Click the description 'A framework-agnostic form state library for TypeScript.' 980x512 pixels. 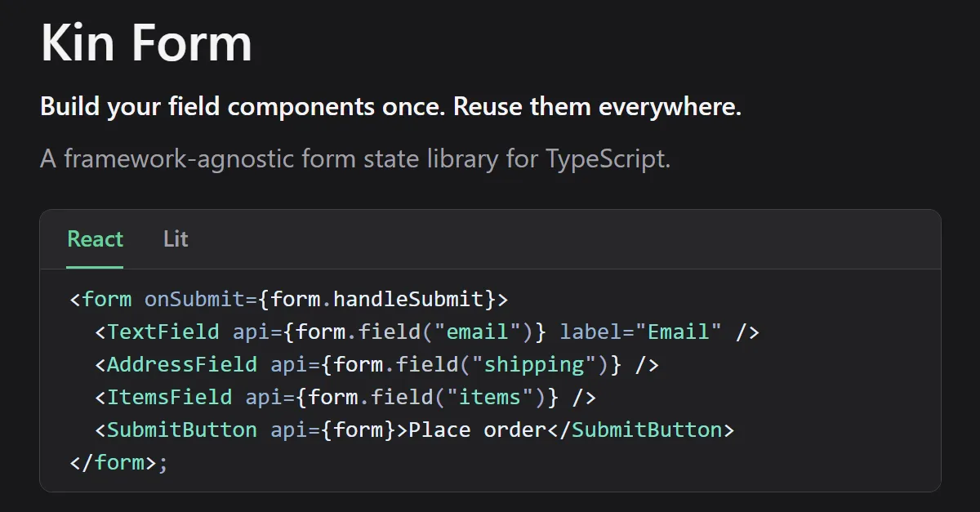(x=355, y=158)
